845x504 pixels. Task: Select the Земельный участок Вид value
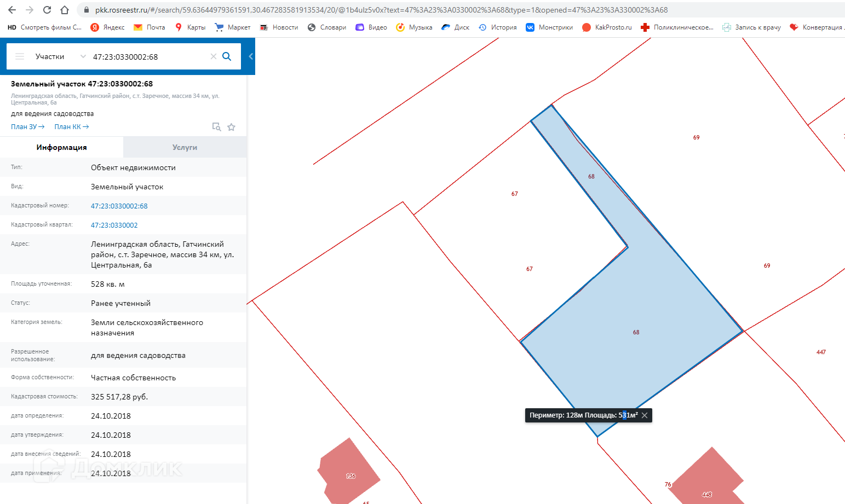point(127,187)
